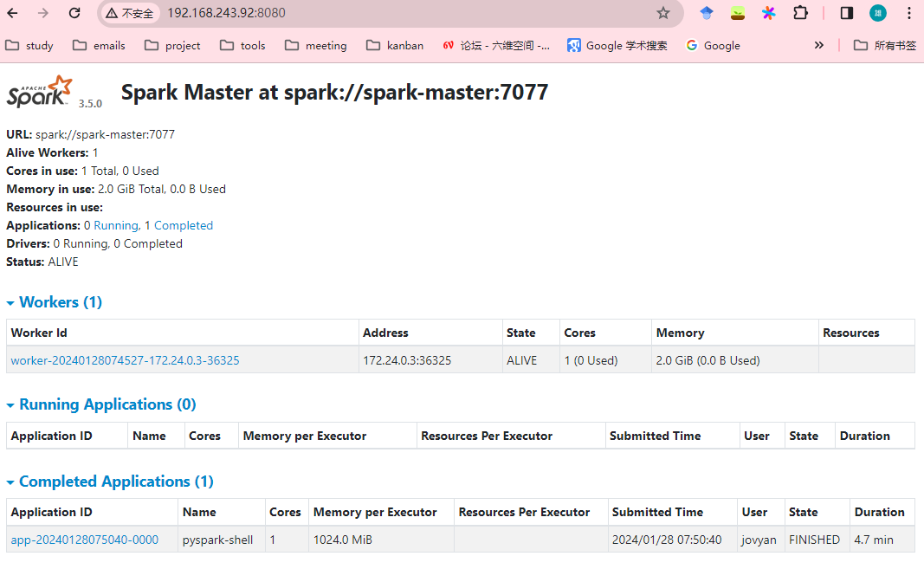Collapse the Running Applications (0) section
The image size is (924, 569).
[101, 404]
